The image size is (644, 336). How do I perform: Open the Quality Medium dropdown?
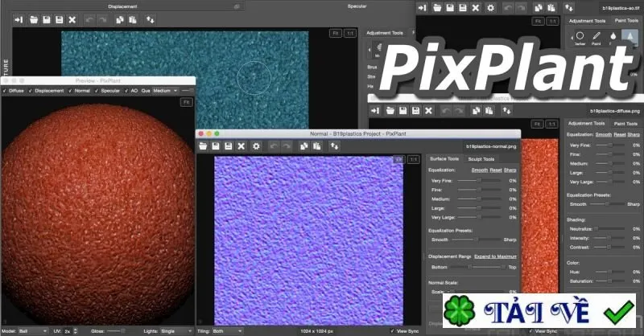[x=165, y=91]
